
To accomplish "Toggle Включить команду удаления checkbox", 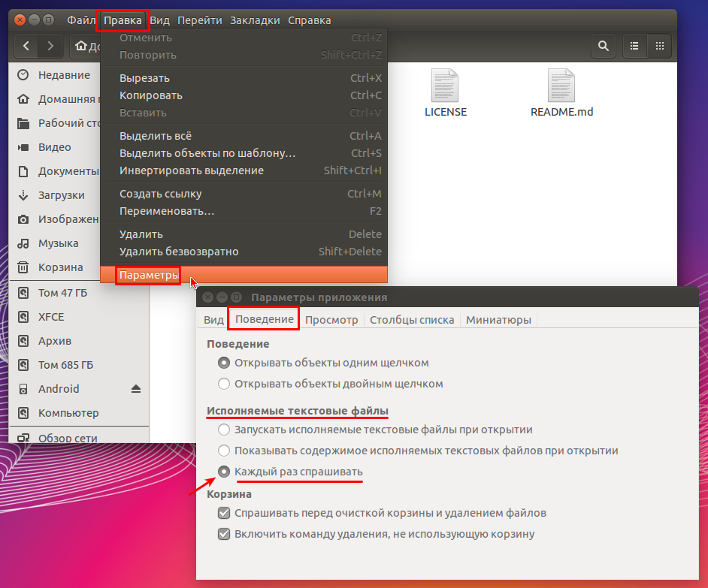I will (x=223, y=534).
